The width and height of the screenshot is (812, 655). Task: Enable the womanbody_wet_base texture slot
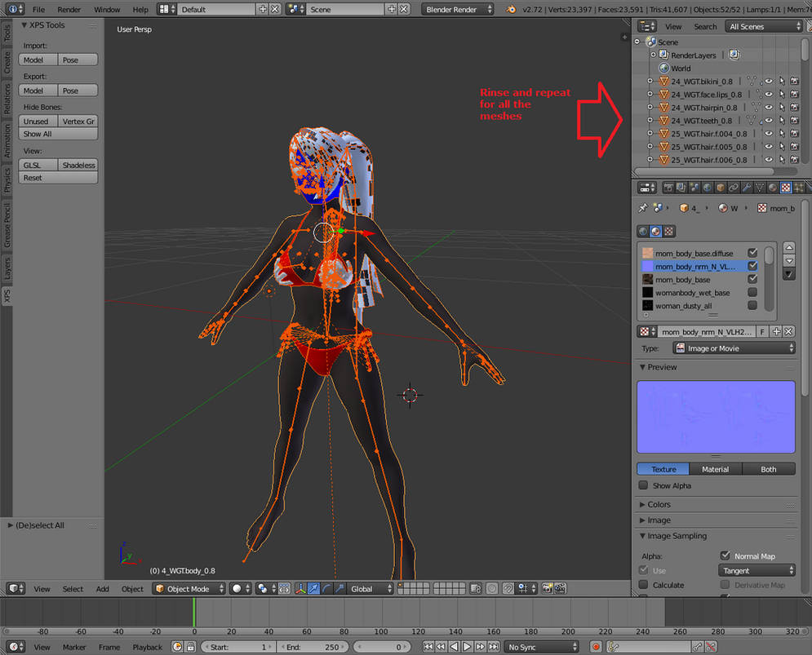coord(752,293)
